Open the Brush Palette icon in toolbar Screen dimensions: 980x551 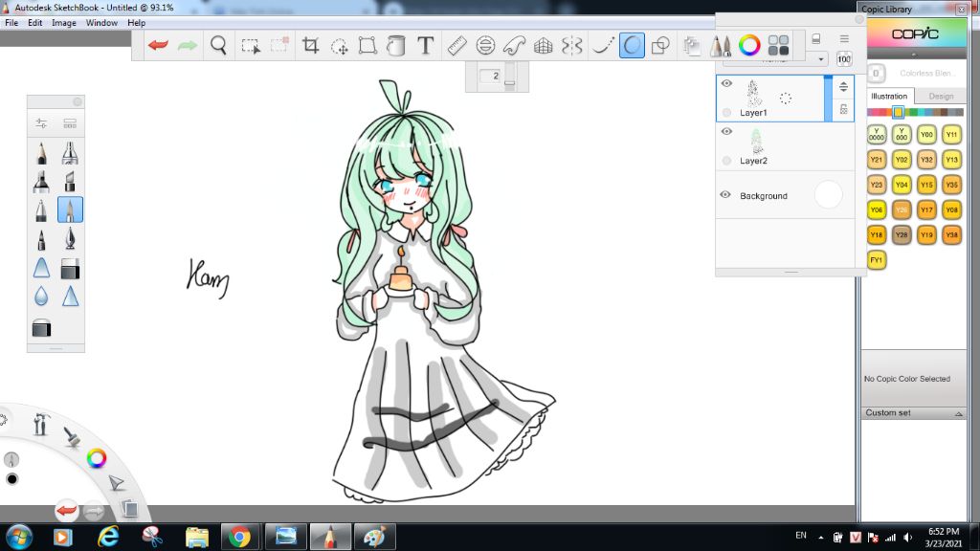pyautogui.click(x=721, y=46)
